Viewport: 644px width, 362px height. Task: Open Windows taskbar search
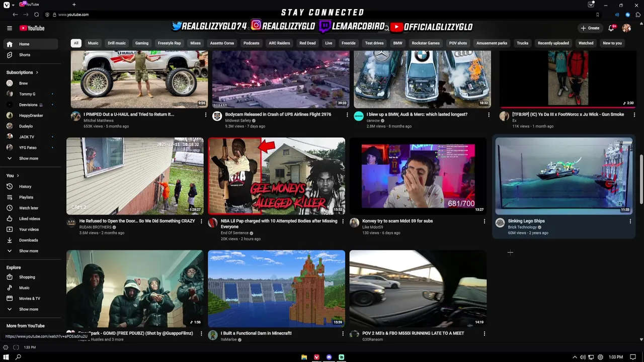tap(18, 357)
